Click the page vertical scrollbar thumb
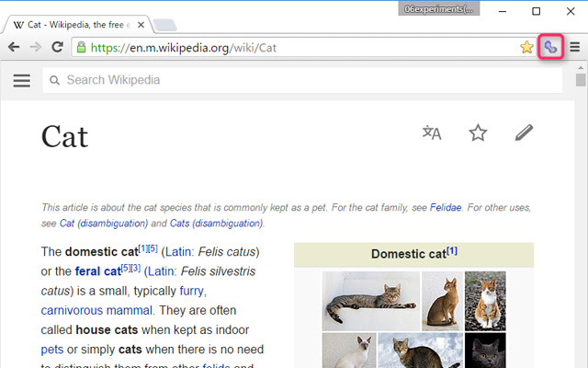The image size is (588, 368). coord(581,80)
